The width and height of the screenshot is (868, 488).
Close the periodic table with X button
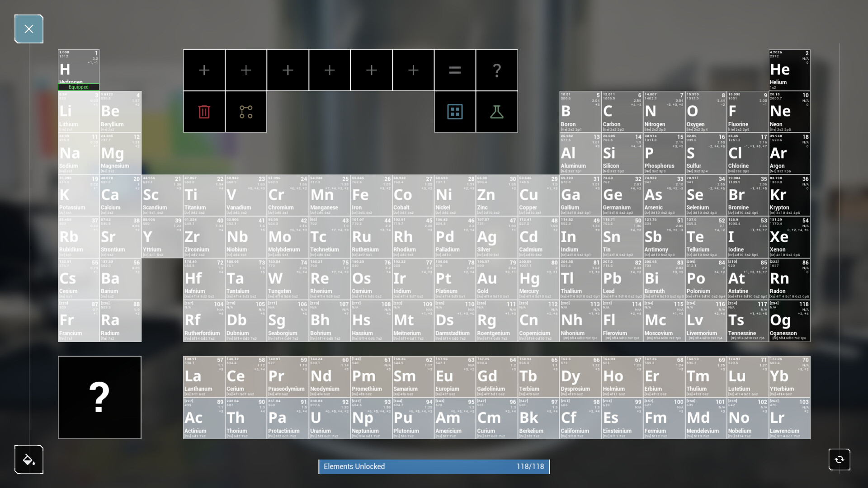coord(29,29)
